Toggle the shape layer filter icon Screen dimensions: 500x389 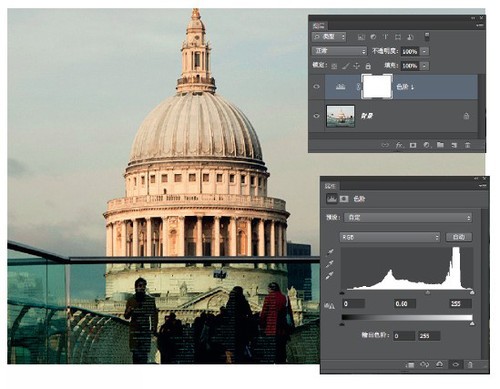click(x=398, y=37)
